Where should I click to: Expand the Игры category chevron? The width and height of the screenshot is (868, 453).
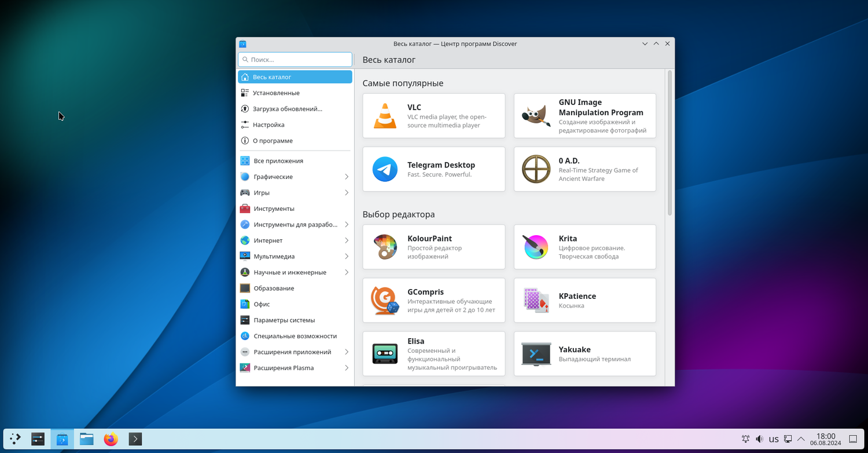pos(347,192)
